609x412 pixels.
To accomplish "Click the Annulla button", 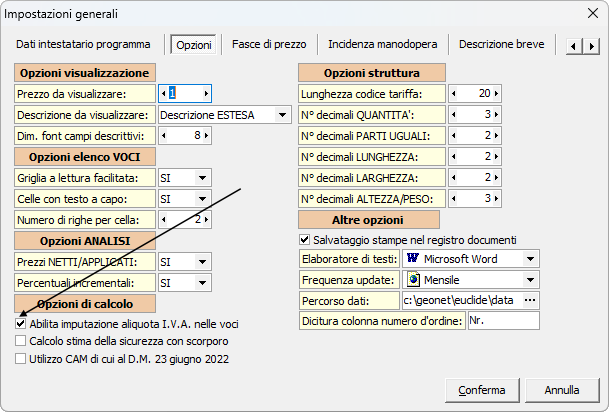I will coord(563,389).
